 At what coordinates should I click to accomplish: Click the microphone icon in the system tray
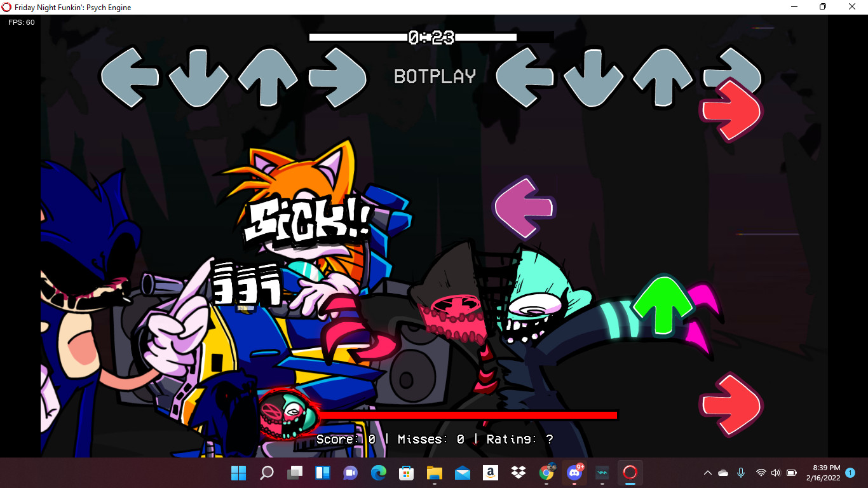(x=741, y=472)
